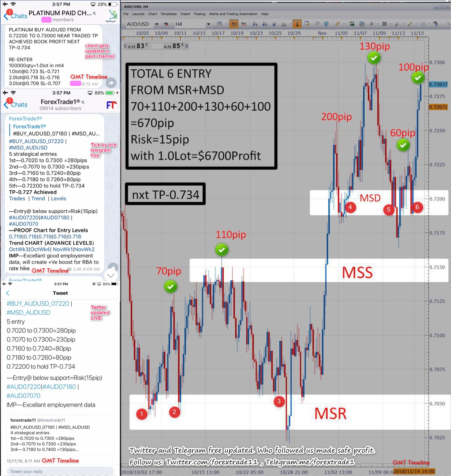Open the crossed tools icon in toolbar
The height and width of the screenshot is (476, 451).
click(372, 24)
